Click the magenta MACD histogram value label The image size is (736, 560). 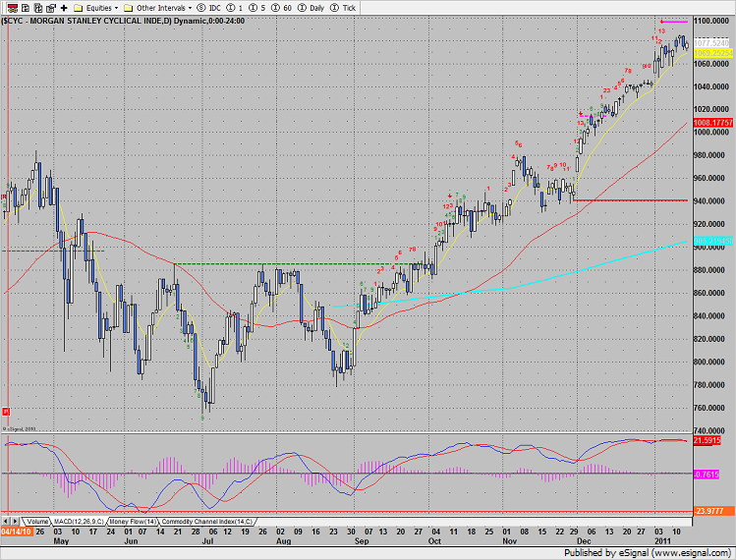point(707,475)
